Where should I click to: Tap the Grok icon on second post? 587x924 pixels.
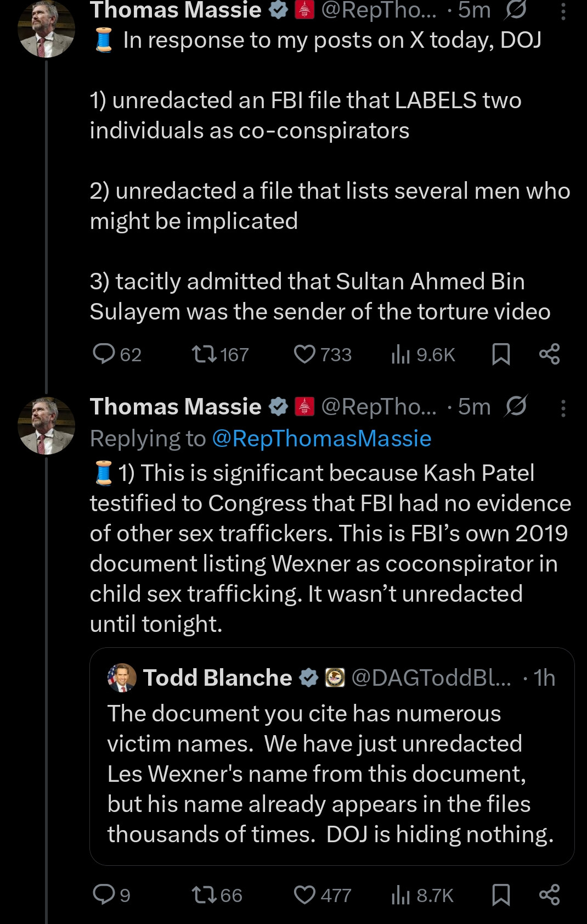click(x=516, y=406)
